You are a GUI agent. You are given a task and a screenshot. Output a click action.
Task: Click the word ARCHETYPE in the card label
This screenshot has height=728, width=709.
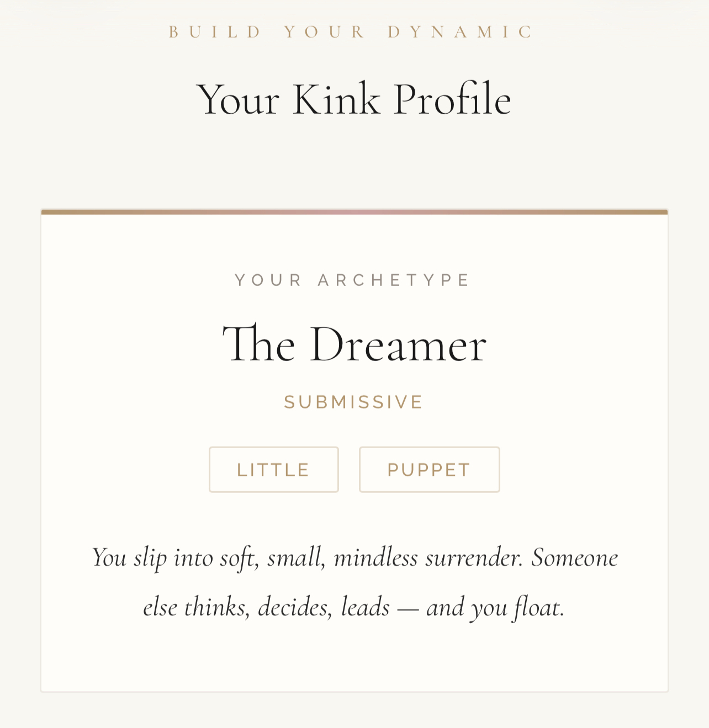tap(394, 280)
